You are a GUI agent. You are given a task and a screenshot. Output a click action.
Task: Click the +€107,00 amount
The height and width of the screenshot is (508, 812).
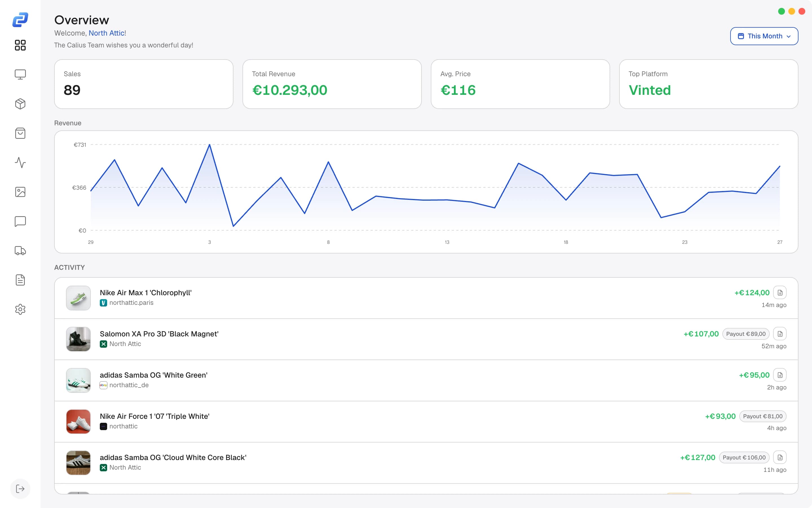701,334
